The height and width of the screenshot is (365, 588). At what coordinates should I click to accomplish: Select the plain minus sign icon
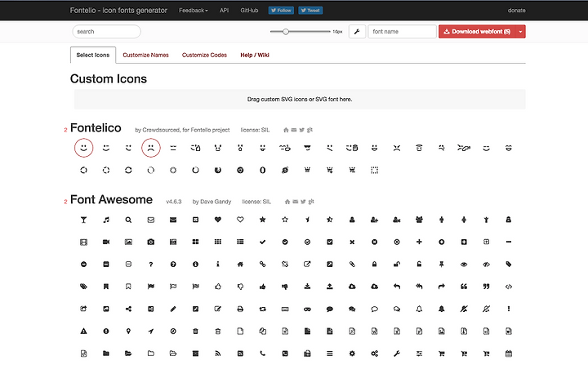point(509,242)
